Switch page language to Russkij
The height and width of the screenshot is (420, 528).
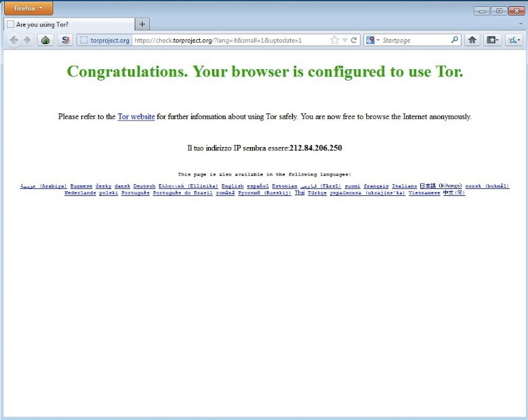tap(265, 192)
